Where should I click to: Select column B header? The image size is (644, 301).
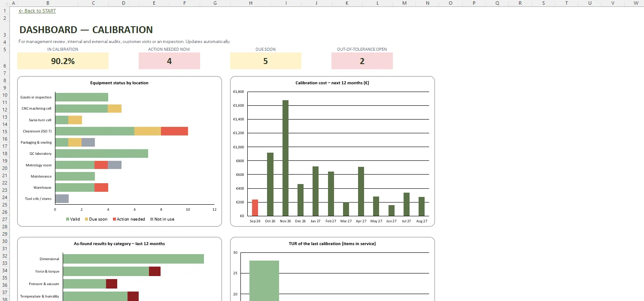click(x=48, y=3)
